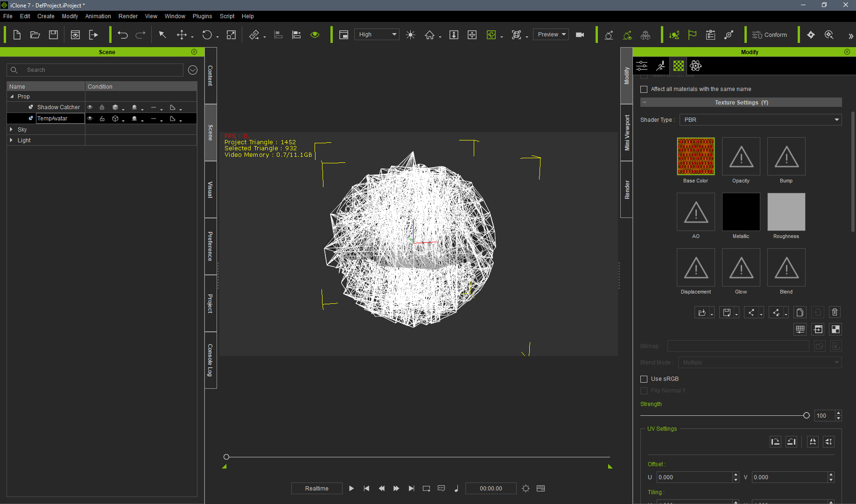
Task: Click the trash delete texture icon
Action: pos(835,312)
